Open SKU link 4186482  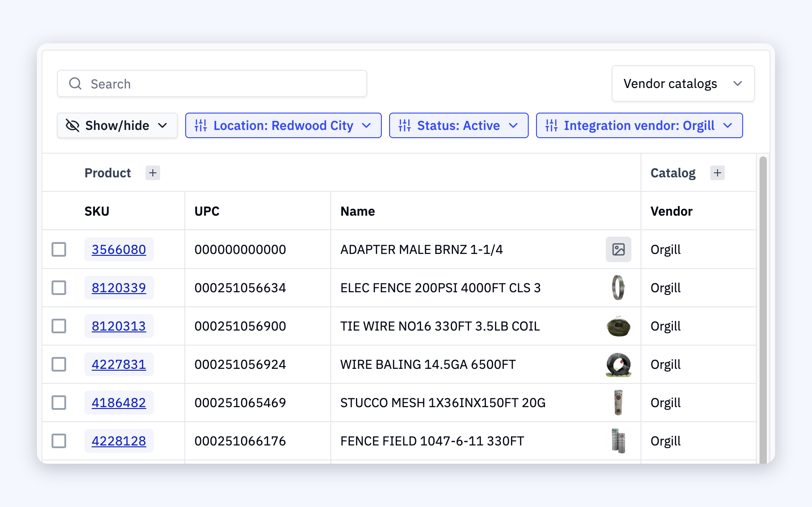(x=119, y=403)
